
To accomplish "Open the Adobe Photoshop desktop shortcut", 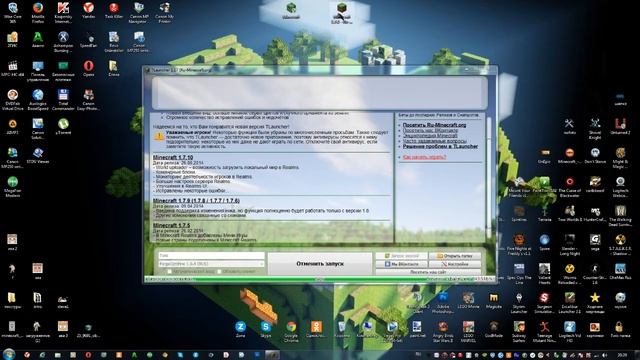I will [443, 302].
